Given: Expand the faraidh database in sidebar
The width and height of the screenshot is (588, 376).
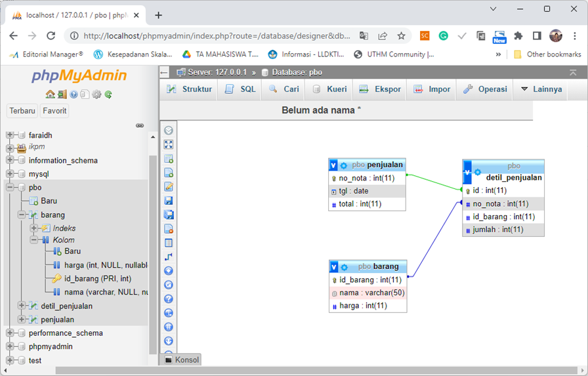Looking at the screenshot, I should (x=10, y=135).
